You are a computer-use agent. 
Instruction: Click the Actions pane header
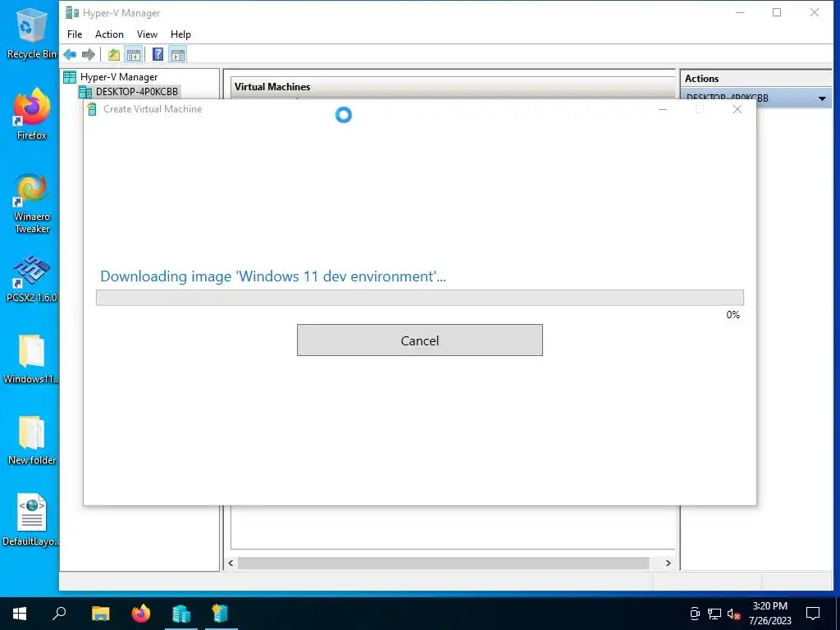pos(756,78)
